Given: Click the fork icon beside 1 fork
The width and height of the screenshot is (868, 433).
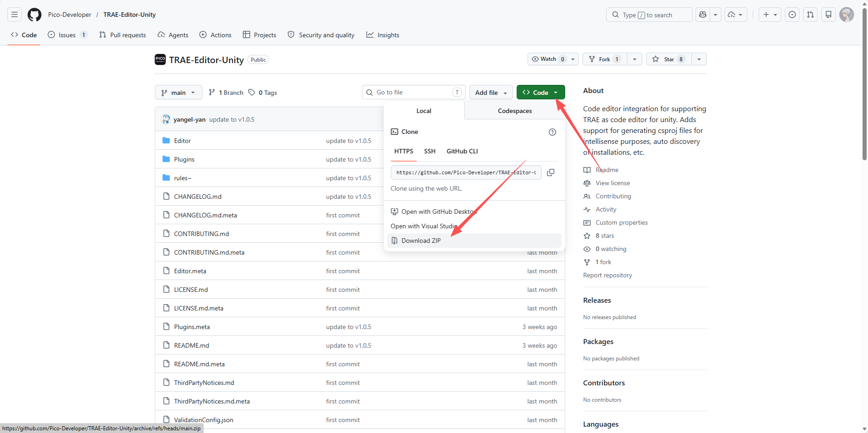Looking at the screenshot, I should point(587,262).
